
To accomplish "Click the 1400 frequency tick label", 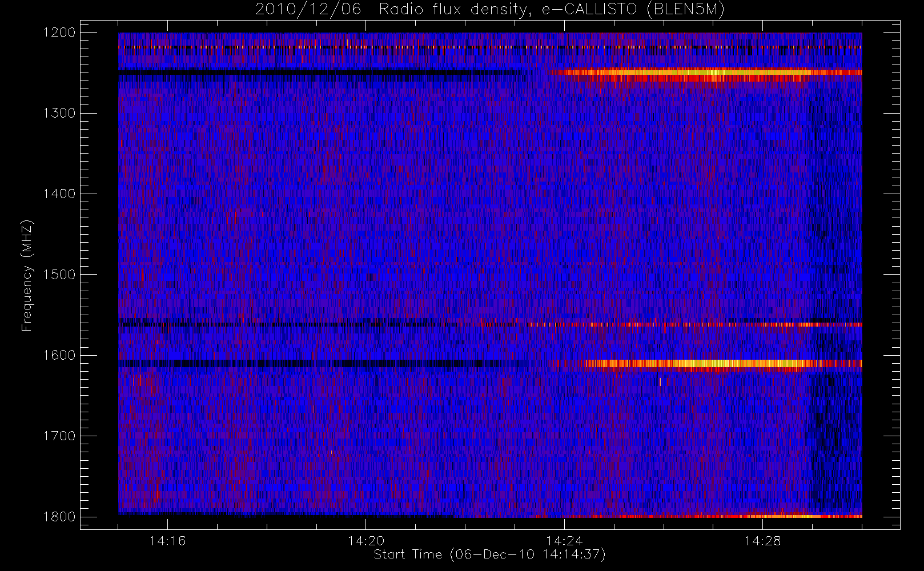I will coord(59,194).
